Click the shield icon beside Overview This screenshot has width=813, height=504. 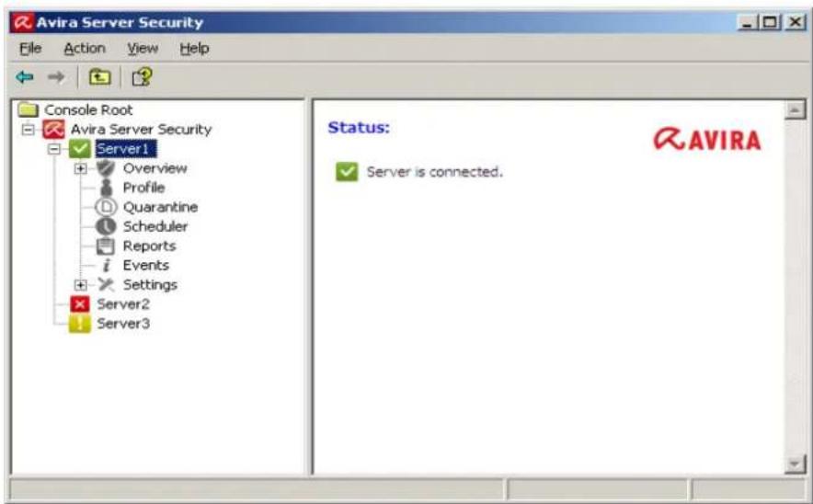[x=106, y=168]
